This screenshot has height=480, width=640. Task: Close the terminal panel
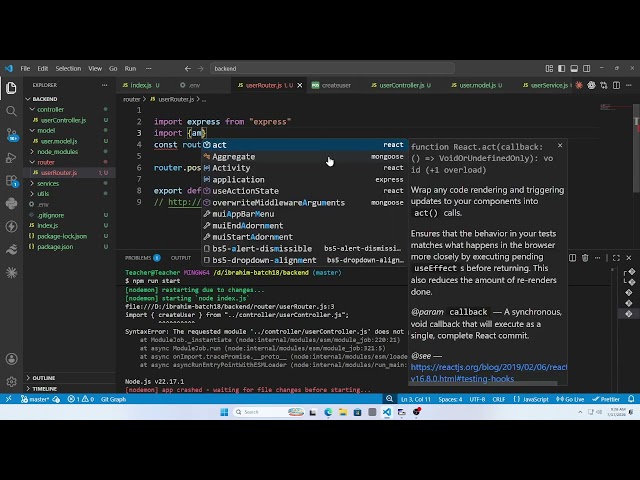point(629,258)
